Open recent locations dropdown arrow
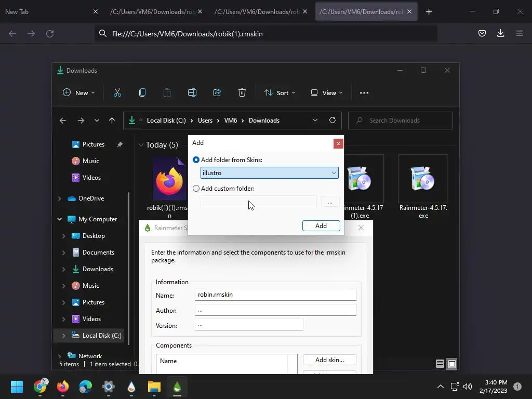 [x=97, y=121]
